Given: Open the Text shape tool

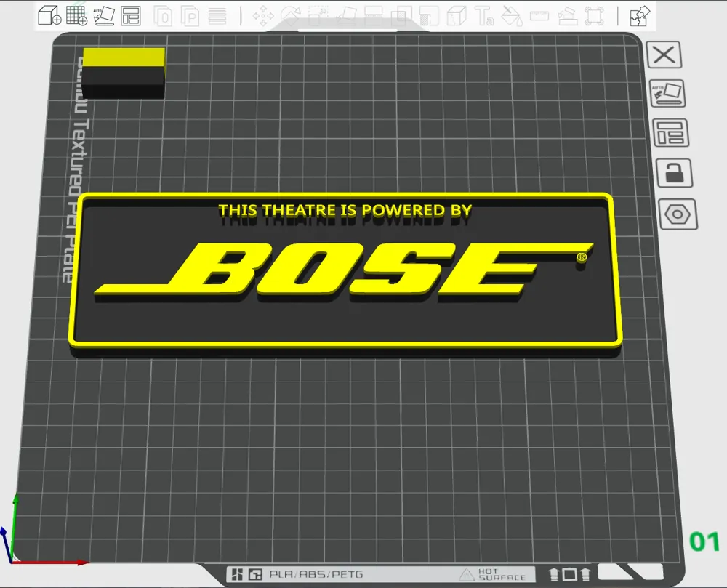Looking at the screenshot, I should pyautogui.click(x=483, y=16).
